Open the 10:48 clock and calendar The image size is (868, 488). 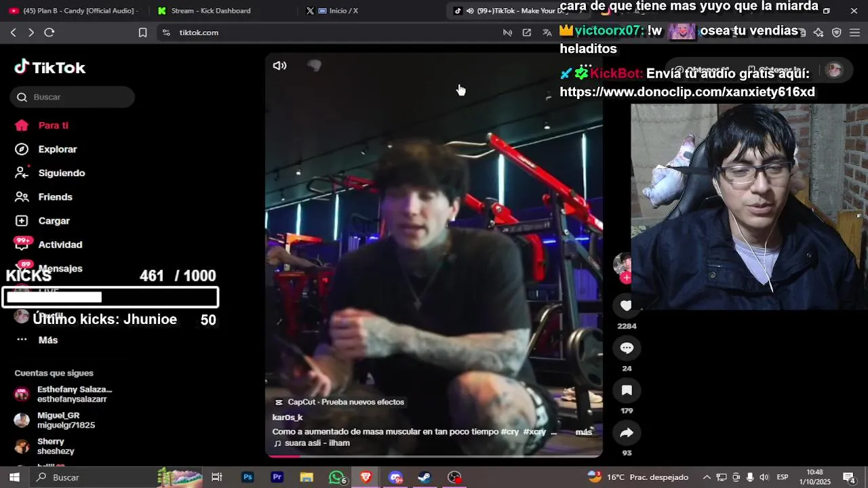(x=815, y=476)
